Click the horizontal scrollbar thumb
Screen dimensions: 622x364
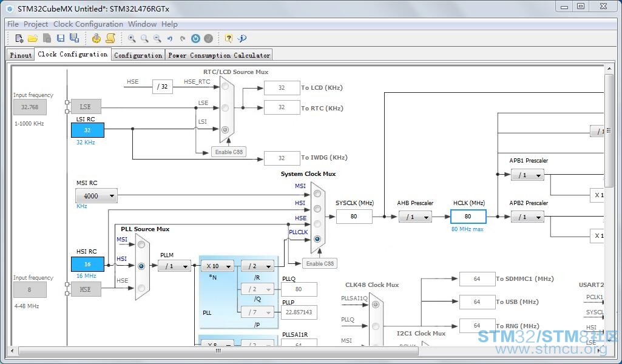pos(218,351)
